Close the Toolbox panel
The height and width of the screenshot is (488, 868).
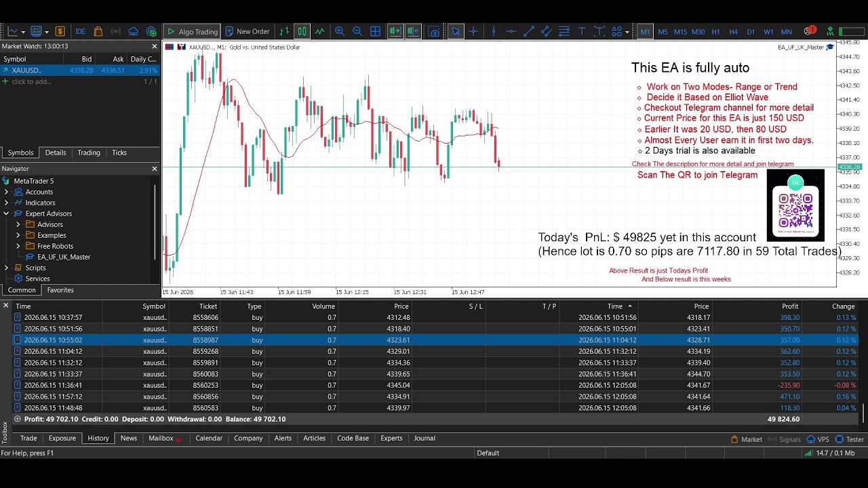(5, 306)
